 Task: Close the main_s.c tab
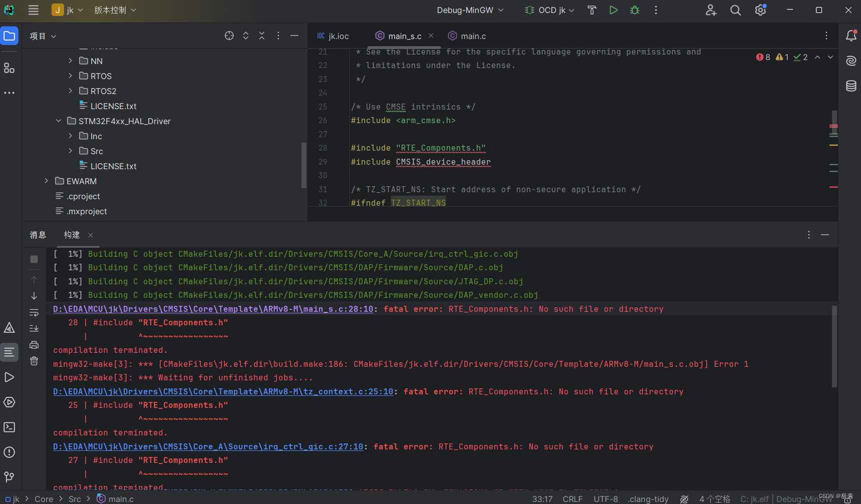pos(431,36)
